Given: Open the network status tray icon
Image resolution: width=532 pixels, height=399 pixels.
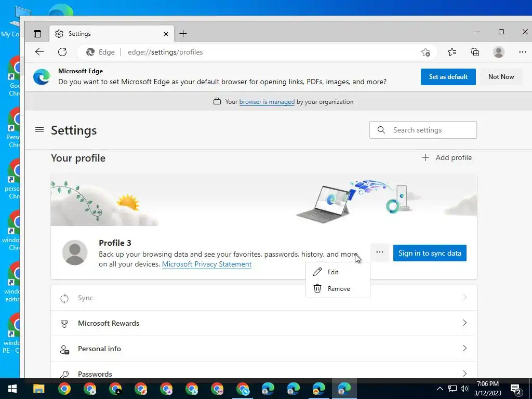Looking at the screenshot, I should tap(452, 389).
